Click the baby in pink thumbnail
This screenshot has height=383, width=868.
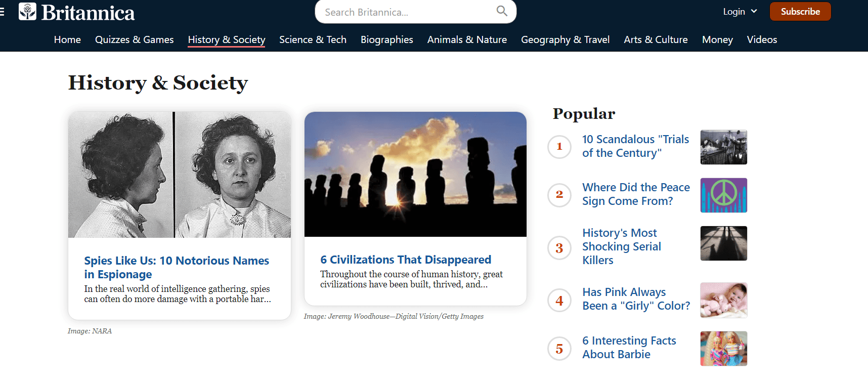(723, 300)
